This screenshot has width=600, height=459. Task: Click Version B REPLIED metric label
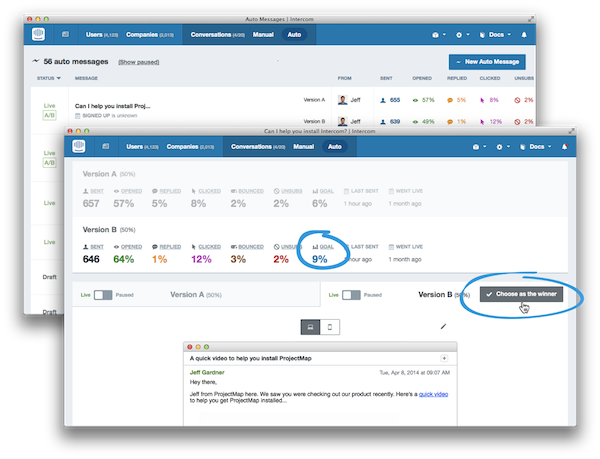[x=166, y=247]
